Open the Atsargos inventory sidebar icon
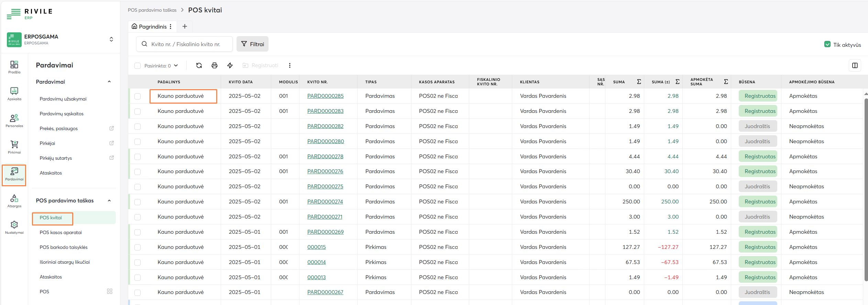The width and height of the screenshot is (868, 305). [x=14, y=201]
